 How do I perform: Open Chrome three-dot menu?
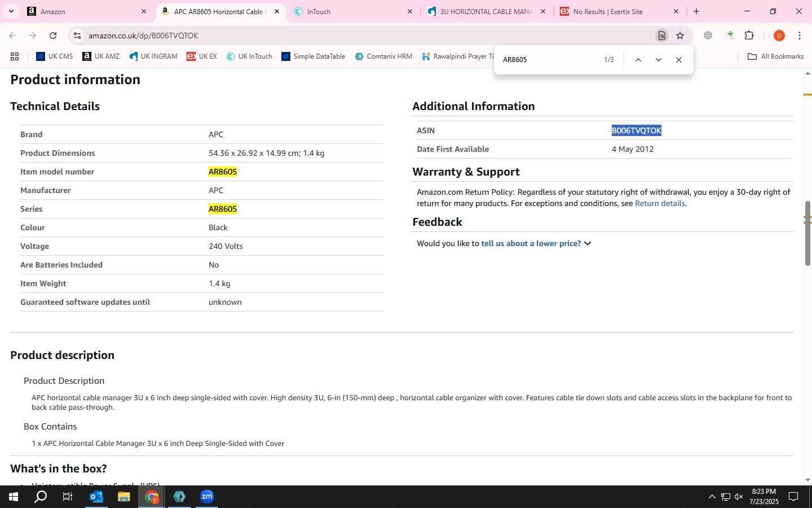799,36
